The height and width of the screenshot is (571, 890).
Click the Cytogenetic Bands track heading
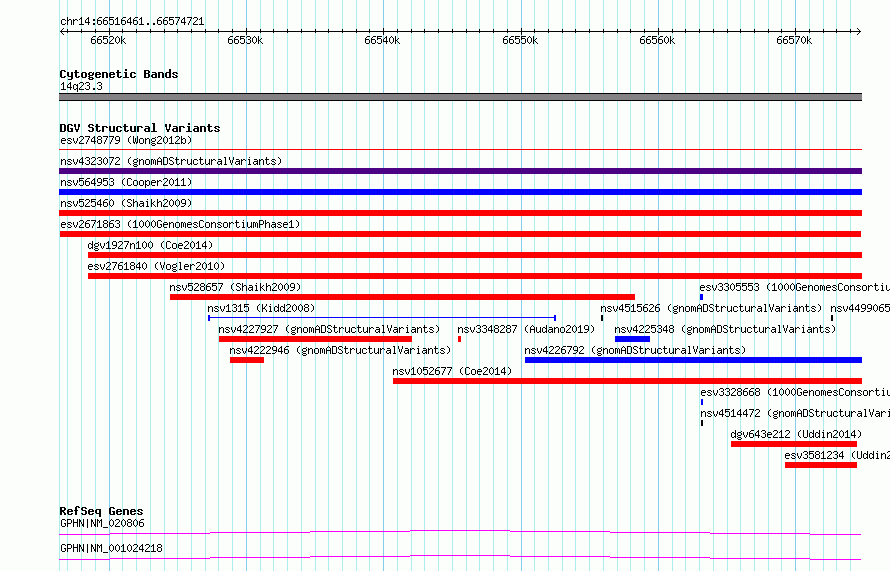[x=119, y=74]
